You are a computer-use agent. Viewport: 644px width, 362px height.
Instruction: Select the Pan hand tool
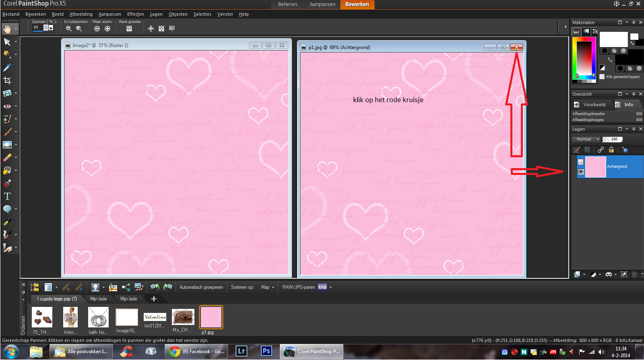7,29
